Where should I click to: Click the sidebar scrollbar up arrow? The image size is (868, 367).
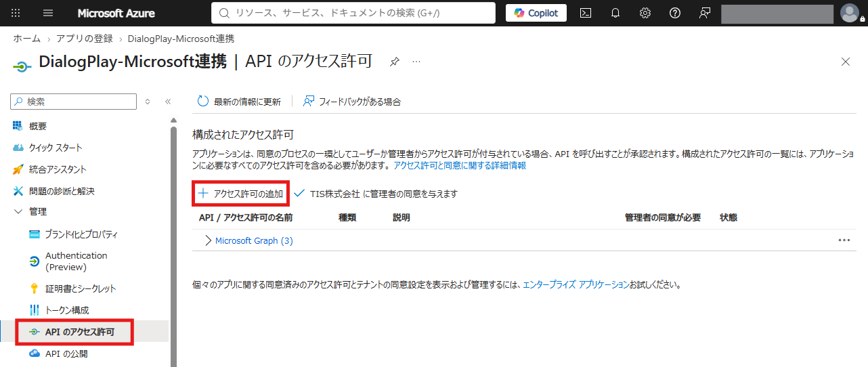[173, 121]
